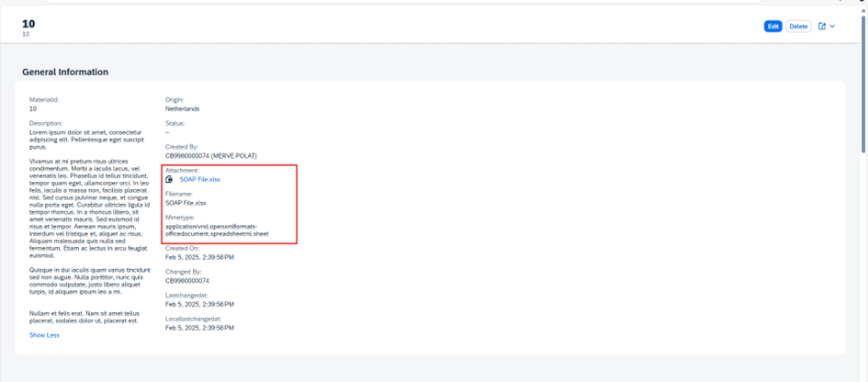Expand the share options chevron
The width and height of the screenshot is (868, 382).
(x=833, y=27)
